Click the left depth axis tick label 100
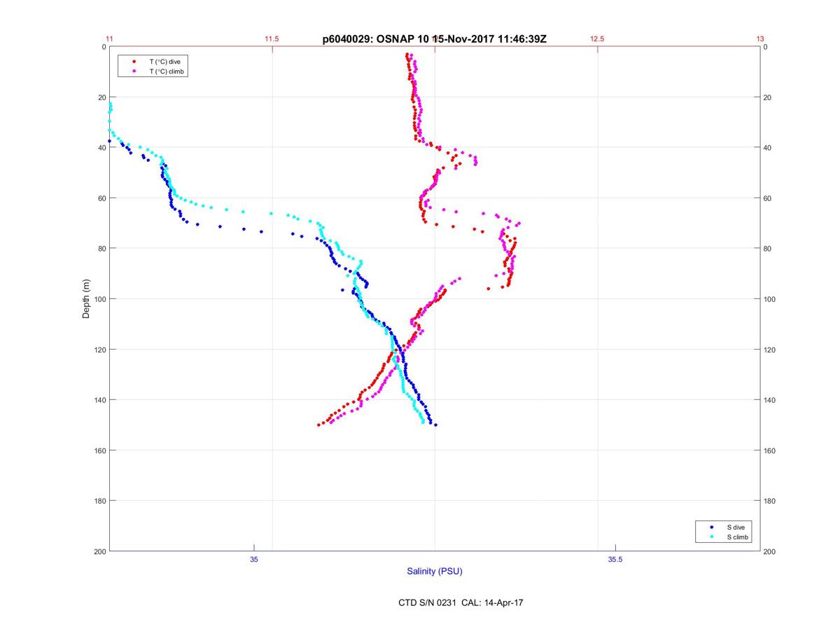 (x=99, y=299)
